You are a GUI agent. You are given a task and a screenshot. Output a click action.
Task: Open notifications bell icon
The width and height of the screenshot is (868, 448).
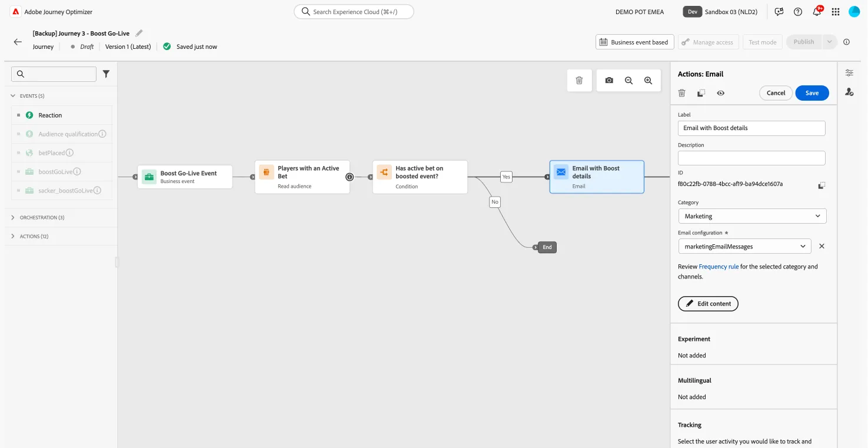(x=817, y=12)
